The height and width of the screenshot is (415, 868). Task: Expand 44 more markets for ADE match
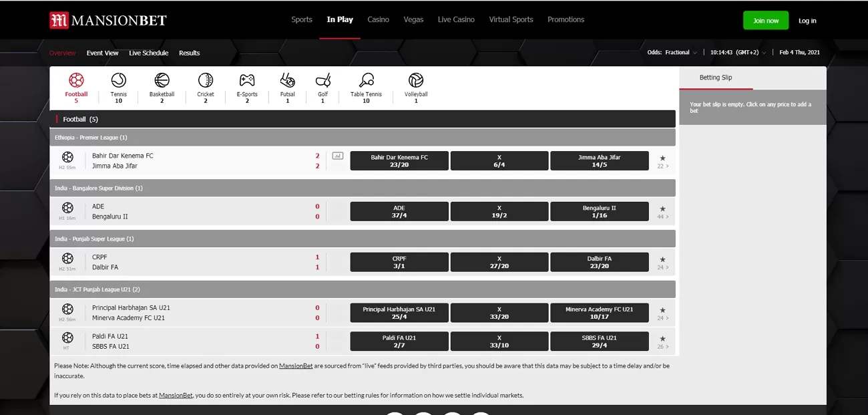pyautogui.click(x=663, y=217)
